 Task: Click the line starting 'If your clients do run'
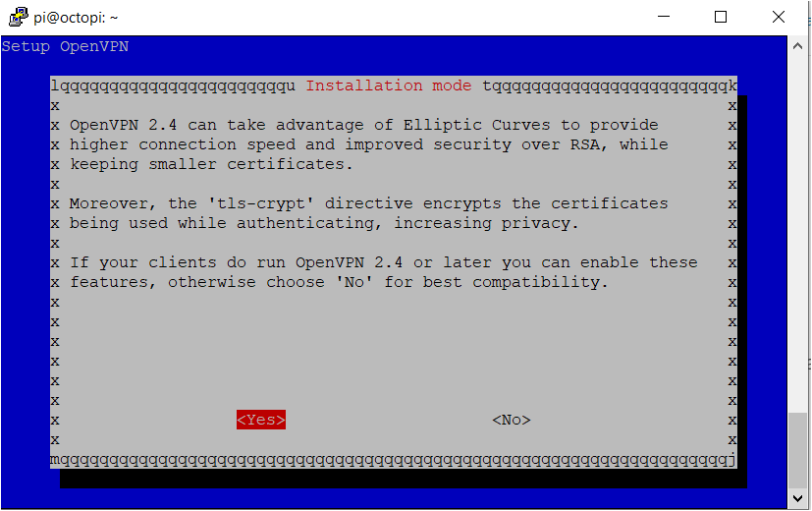pyautogui.click(x=384, y=262)
